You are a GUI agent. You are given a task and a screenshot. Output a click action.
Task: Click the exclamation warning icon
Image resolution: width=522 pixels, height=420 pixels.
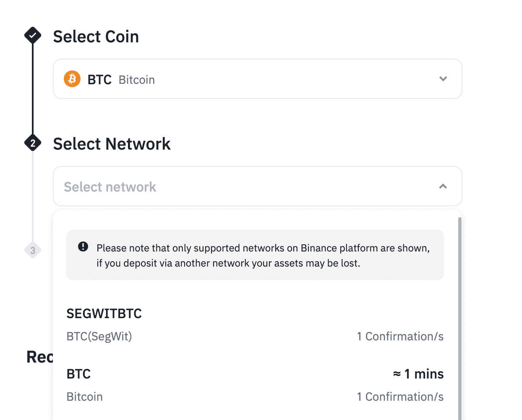click(83, 246)
